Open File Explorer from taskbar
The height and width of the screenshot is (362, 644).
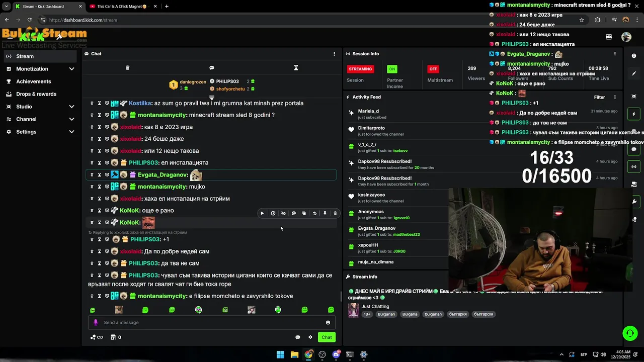pos(294,354)
